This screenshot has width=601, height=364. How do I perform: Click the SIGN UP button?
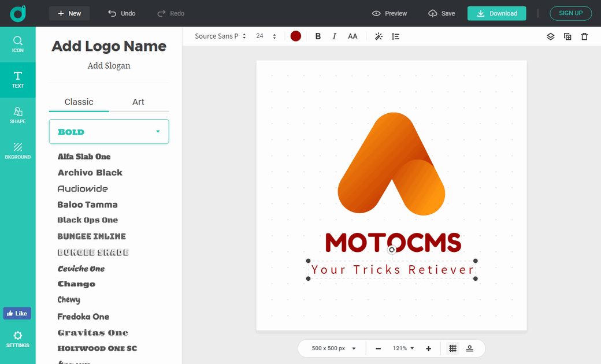tap(570, 13)
